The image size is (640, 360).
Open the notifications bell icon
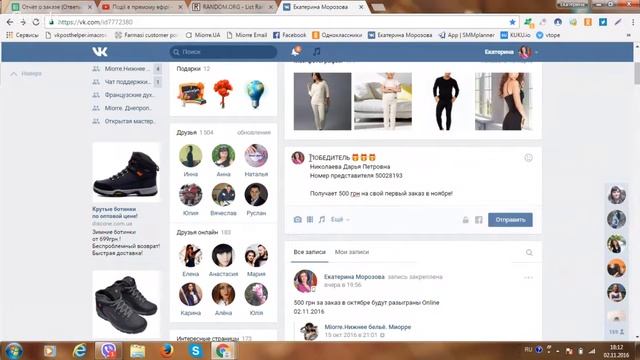tap(296, 51)
